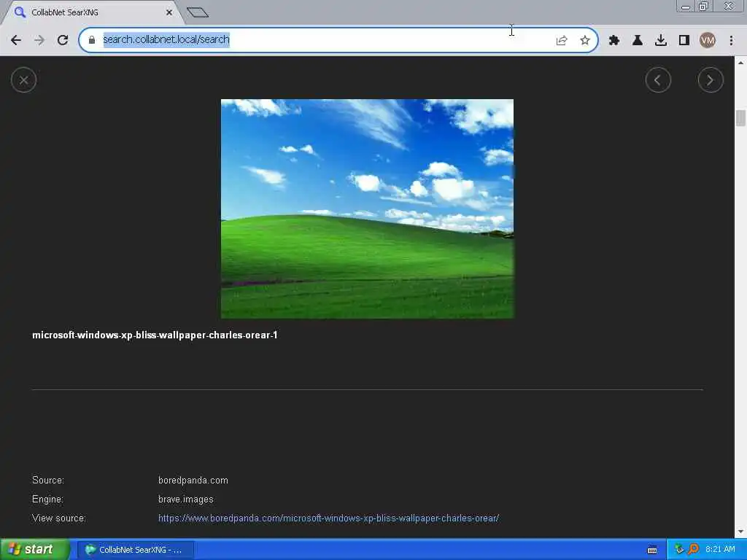Minimize the browser window
This screenshot has height=560, width=747.
pos(686,7)
